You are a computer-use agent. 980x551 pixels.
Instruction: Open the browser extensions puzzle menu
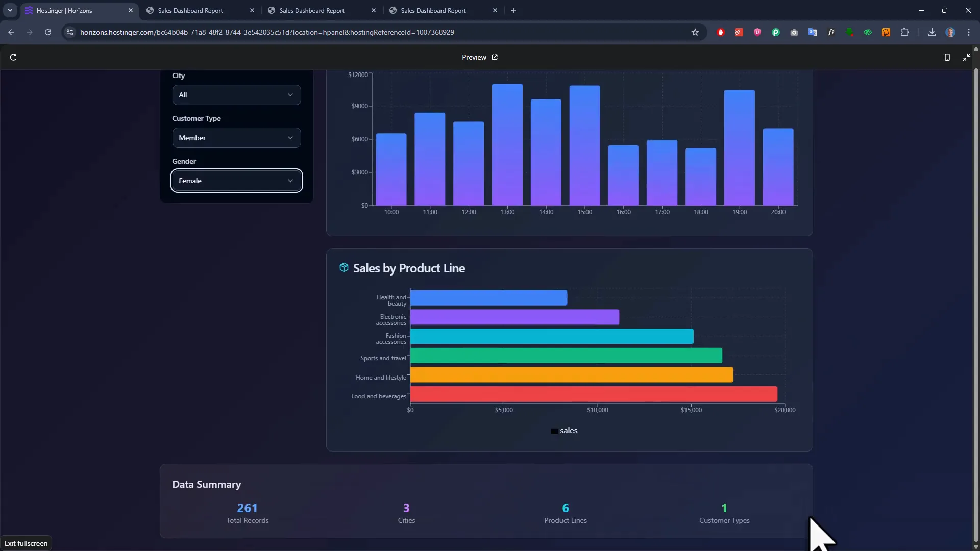(x=905, y=32)
